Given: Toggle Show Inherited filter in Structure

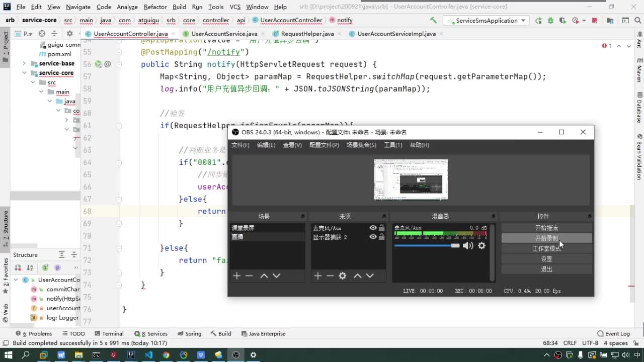Looking at the screenshot, I should [x=45, y=267].
